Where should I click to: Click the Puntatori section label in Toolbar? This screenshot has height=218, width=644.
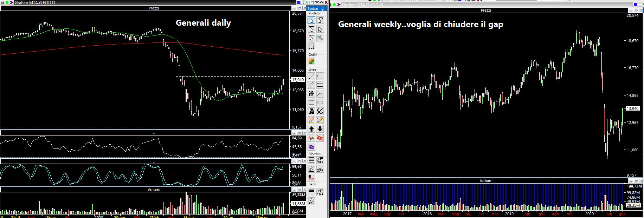315,13
